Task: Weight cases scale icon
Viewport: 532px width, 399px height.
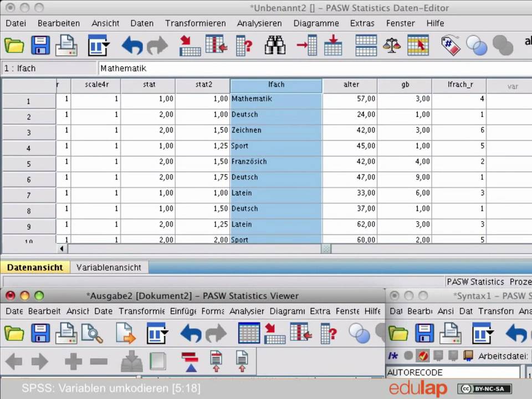Action: 392,45
